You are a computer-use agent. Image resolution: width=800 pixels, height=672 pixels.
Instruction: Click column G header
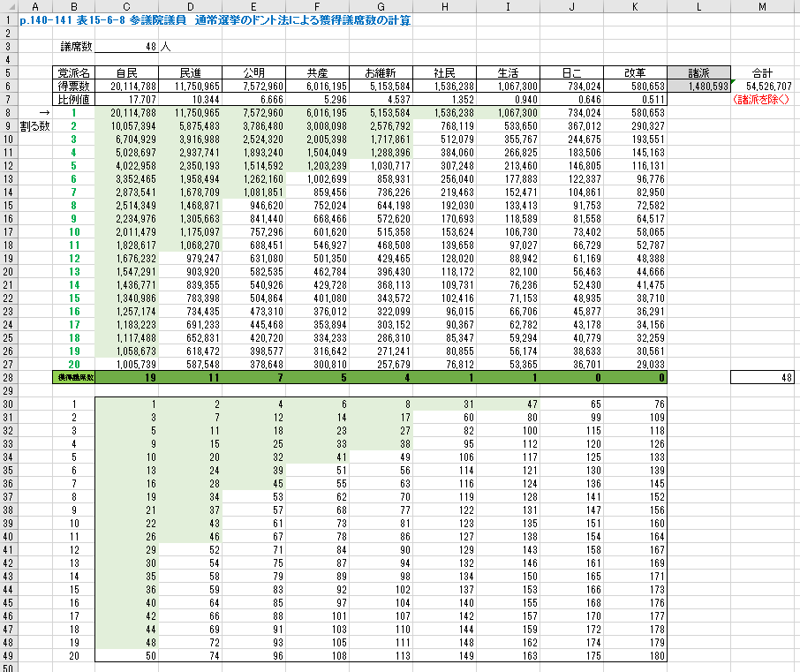[381, 7]
